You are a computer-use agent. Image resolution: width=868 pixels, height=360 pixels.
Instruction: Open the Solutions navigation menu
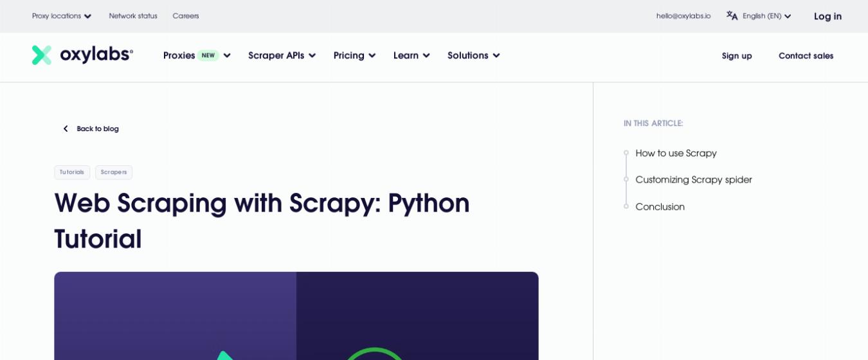[x=473, y=55]
